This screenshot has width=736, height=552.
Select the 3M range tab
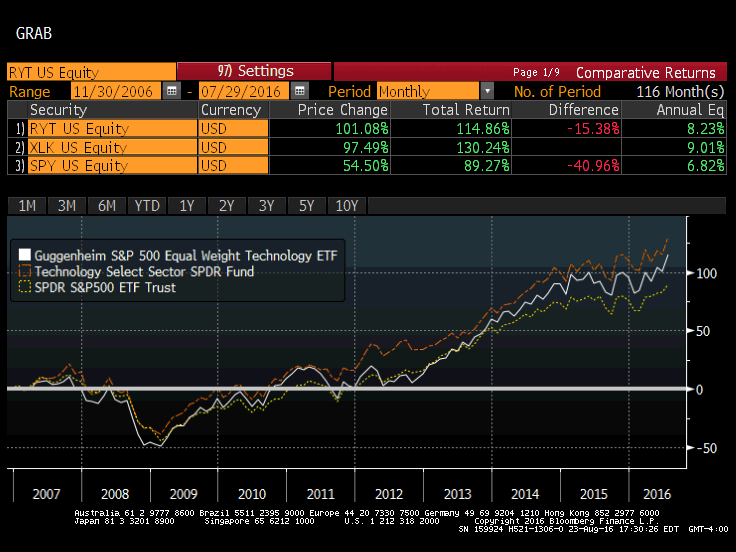[x=67, y=206]
